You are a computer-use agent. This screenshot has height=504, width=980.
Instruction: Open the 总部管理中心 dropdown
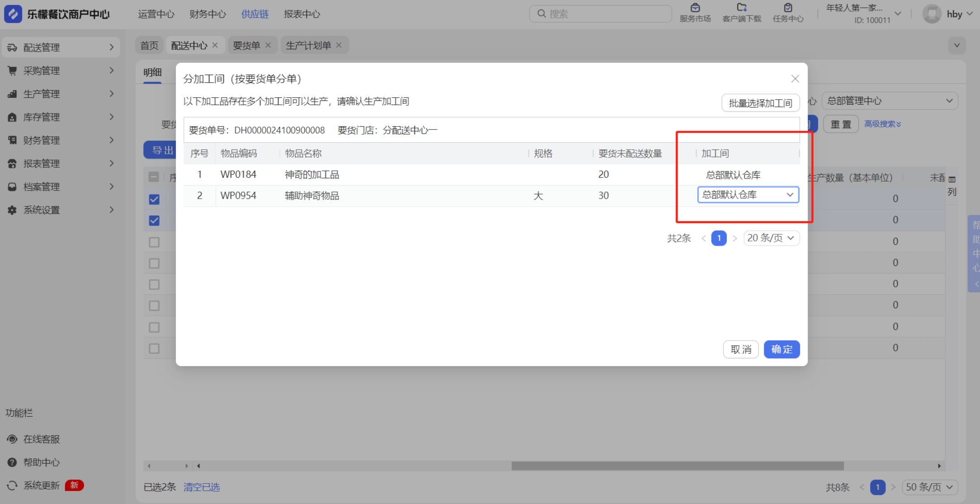click(x=890, y=101)
